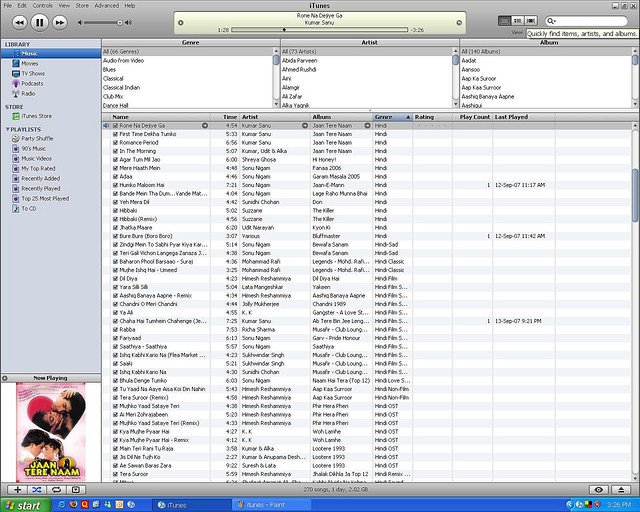The image size is (640, 512).
Task: Uncheck the First Time Dekha Tumko checkbox
Action: click(116, 134)
